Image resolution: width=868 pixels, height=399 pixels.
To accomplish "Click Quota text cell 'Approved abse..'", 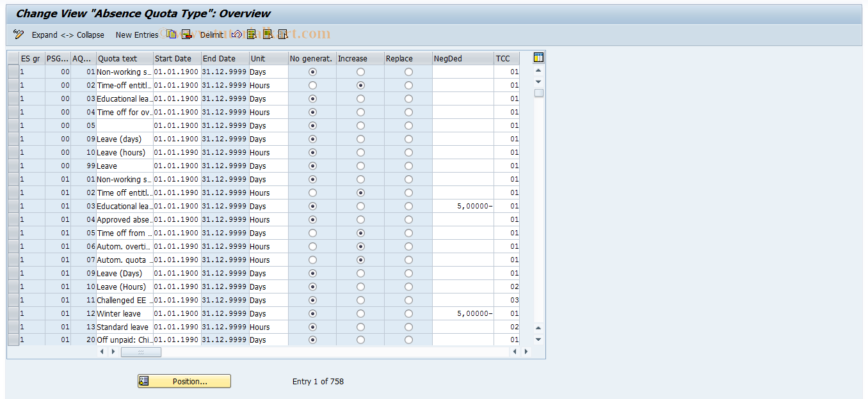I will click(x=125, y=219).
